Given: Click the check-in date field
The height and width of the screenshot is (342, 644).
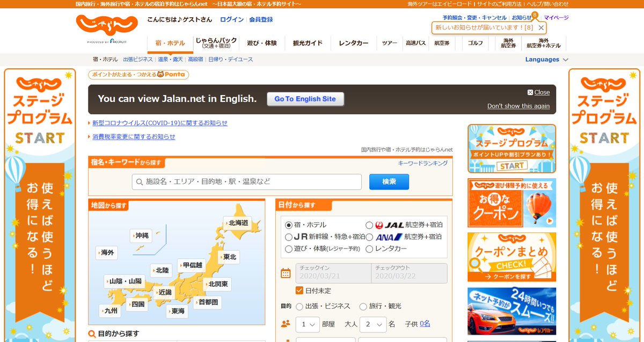Looking at the screenshot, I should coord(333,273).
